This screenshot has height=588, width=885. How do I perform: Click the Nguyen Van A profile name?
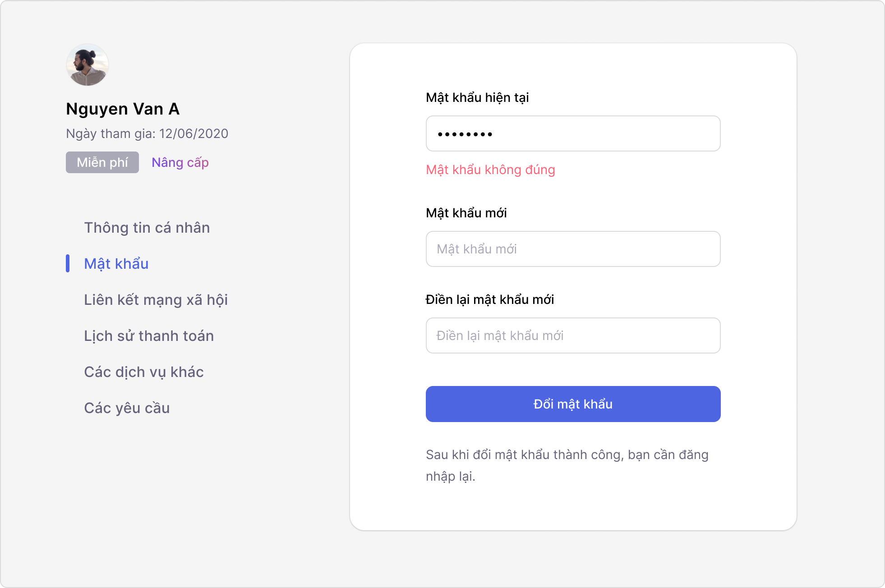coord(123,109)
